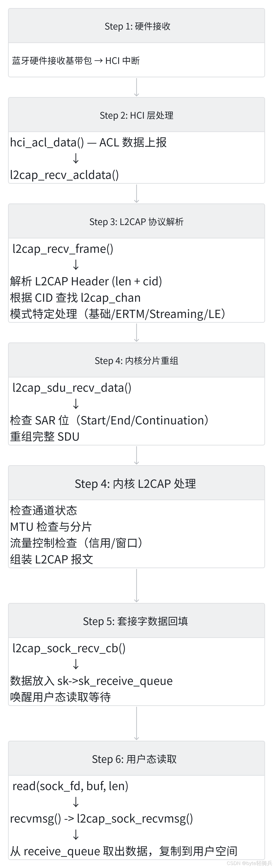Viewport: 273px width, 868px height.
Task: Click the CSDN @byte轻骑兵 watermark
Action: pyautogui.click(x=249, y=863)
